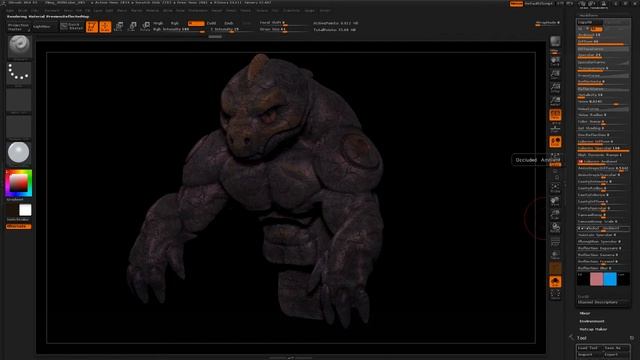Click the BPR render icon
Image resolution: width=640 pixels, height=360 pixels.
[x=555, y=42]
